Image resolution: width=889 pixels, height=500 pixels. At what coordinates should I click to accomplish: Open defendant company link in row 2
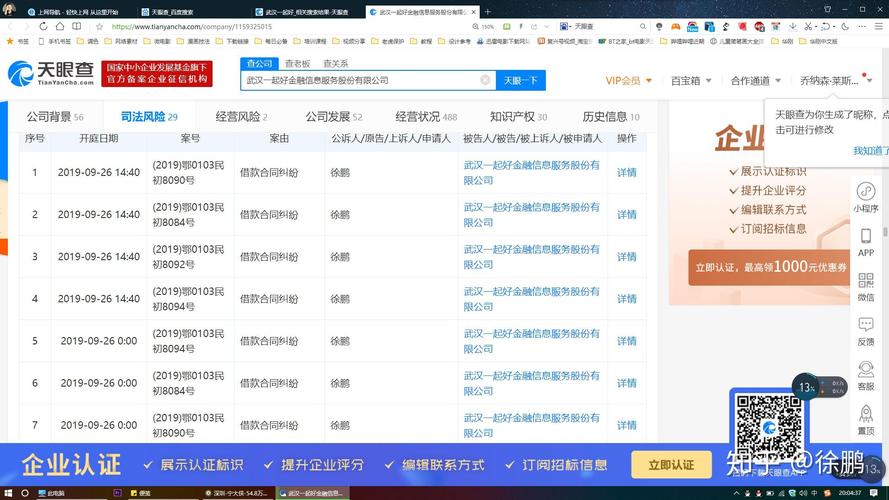[x=531, y=215]
